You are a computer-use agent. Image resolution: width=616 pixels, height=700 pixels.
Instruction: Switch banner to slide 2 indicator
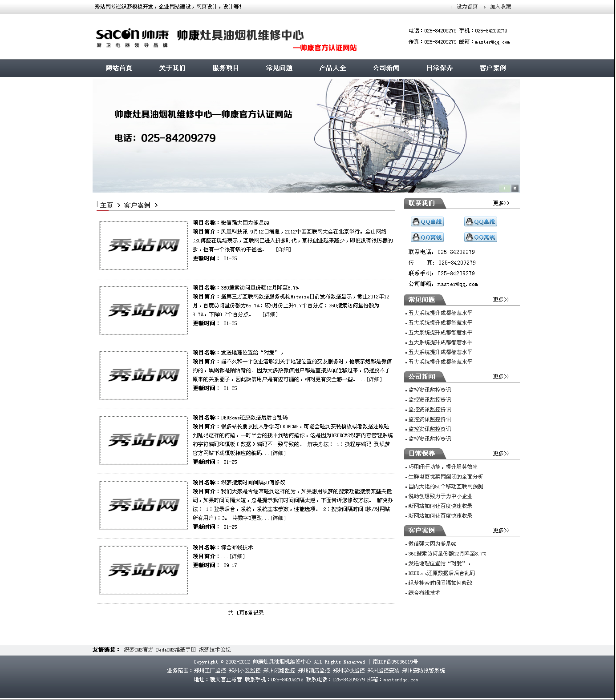click(x=515, y=188)
